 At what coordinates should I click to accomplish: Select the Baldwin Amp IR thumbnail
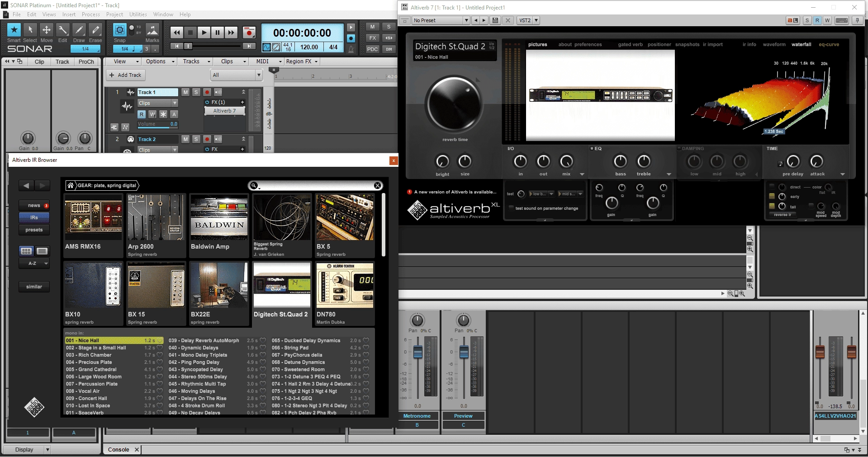(219, 217)
